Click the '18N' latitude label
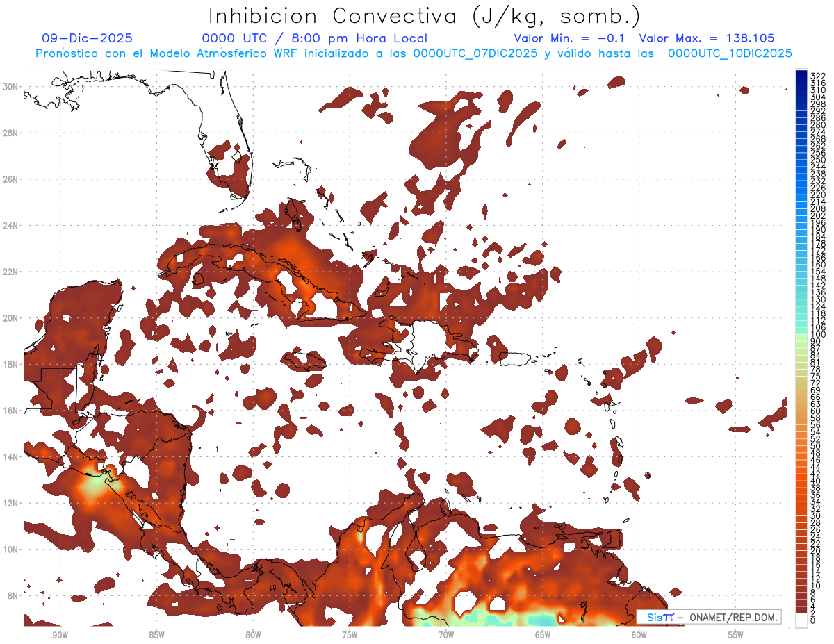 pyautogui.click(x=12, y=364)
